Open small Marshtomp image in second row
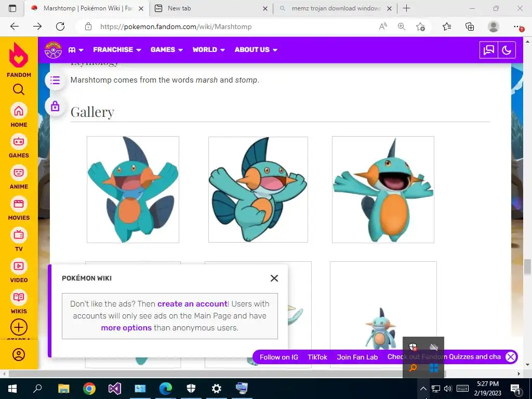The image size is (532, 399). [381, 328]
